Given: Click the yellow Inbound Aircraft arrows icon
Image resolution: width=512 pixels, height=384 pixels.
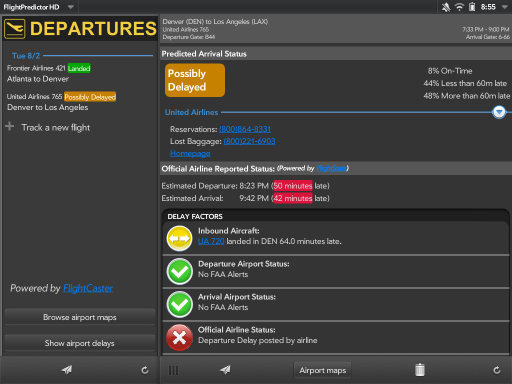Looking at the screenshot, I should click(x=179, y=239).
